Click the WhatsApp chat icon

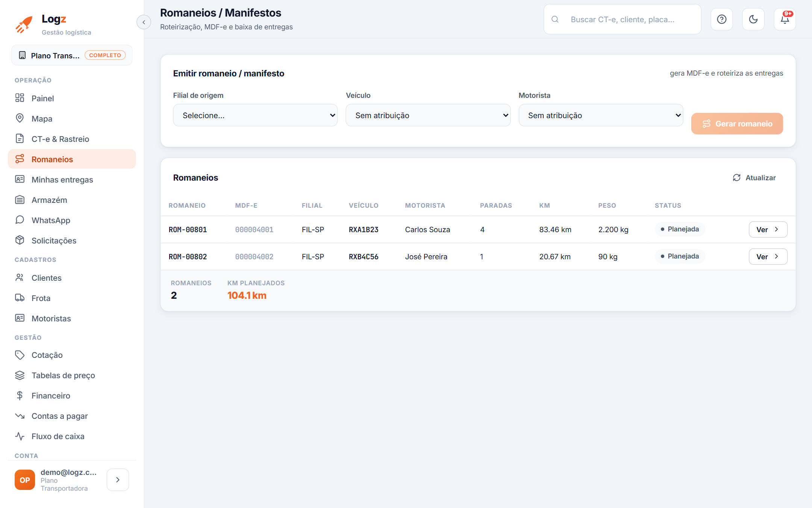point(20,220)
